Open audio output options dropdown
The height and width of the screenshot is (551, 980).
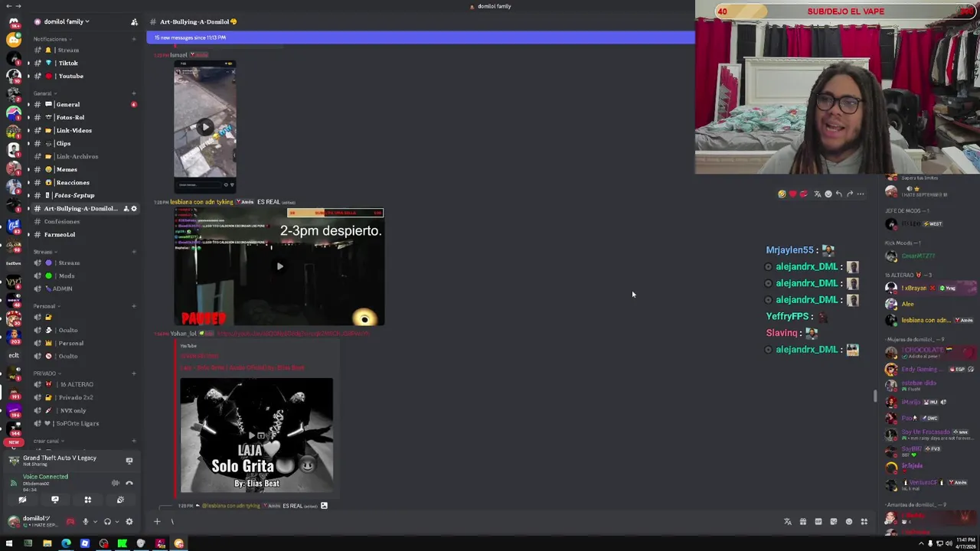tap(117, 522)
